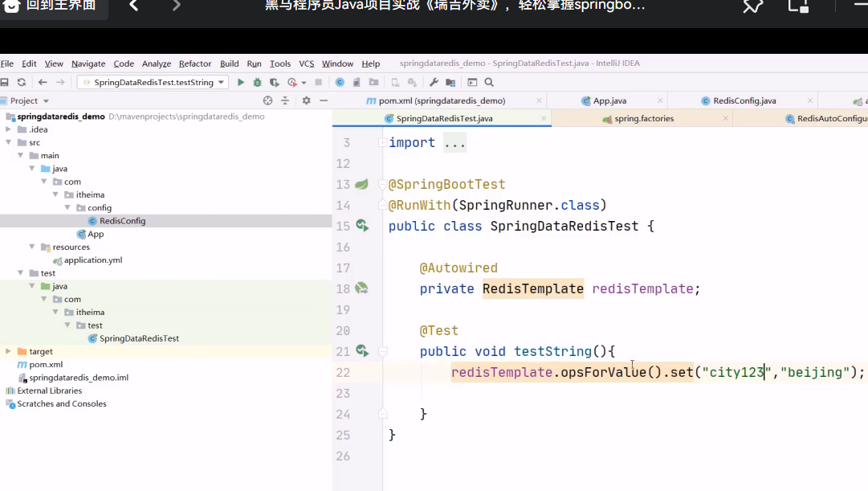Click the run gutter icon beside class SpringDataRedisTest
The height and width of the screenshot is (491, 868).
pos(362,226)
